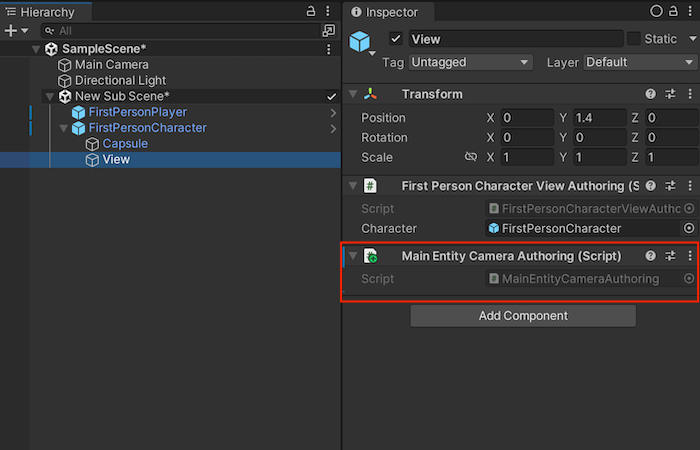Enable the Static checkbox
The height and width of the screenshot is (450, 700).
(x=634, y=39)
